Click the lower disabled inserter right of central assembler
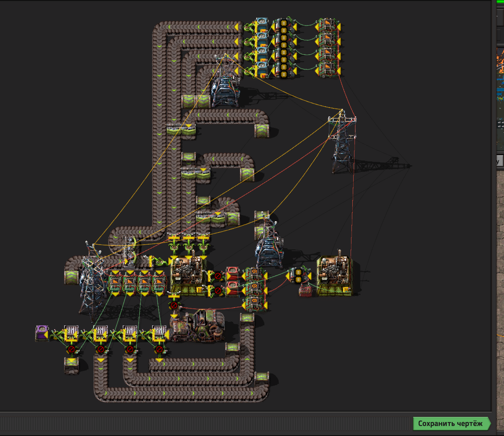 (x=217, y=290)
